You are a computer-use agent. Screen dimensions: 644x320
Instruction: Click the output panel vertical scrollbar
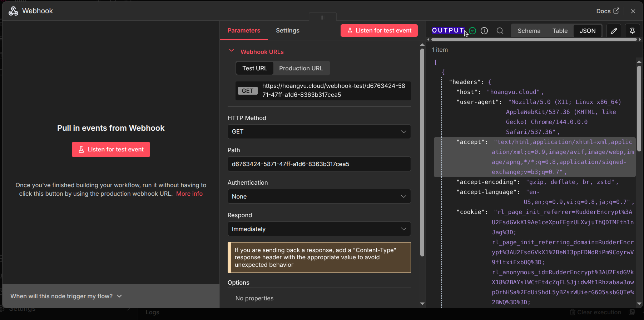[x=639, y=108]
